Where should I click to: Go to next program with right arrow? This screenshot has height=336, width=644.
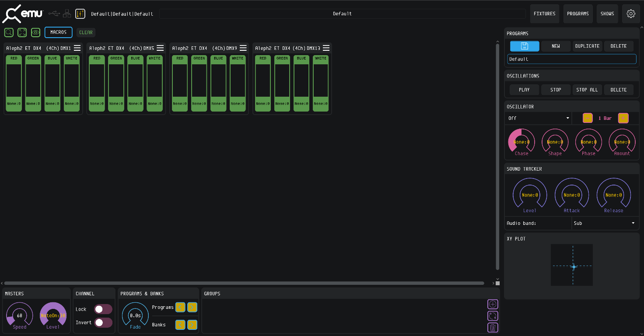pyautogui.click(x=192, y=307)
